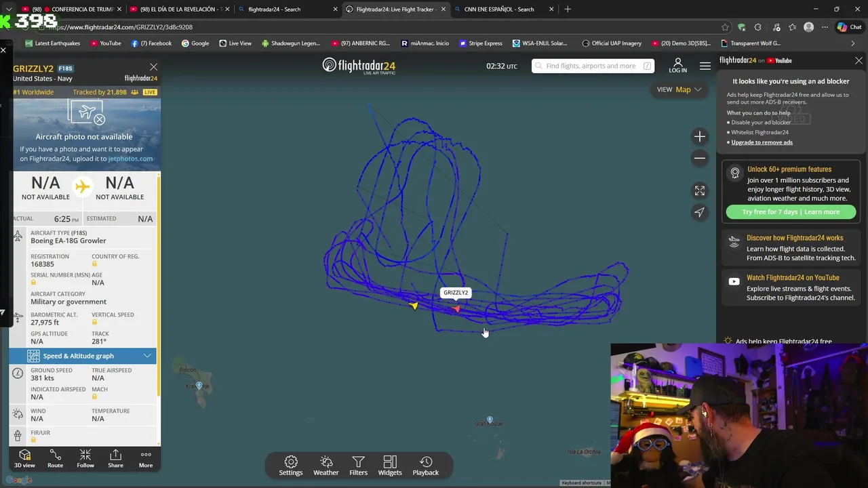Switch to CNN ENE ESPAÑOL - Search tab
868x488 pixels.
coord(503,9)
